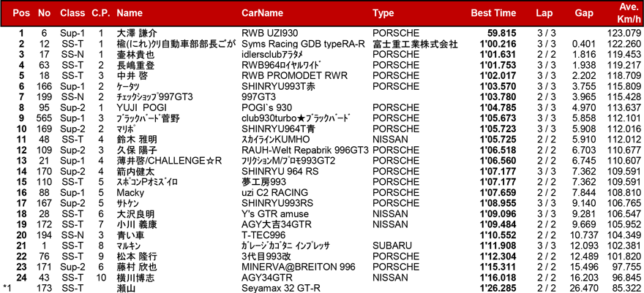The image size is (644, 293).
Task: Select car name 'T-TEC996'
Action: (263, 236)
